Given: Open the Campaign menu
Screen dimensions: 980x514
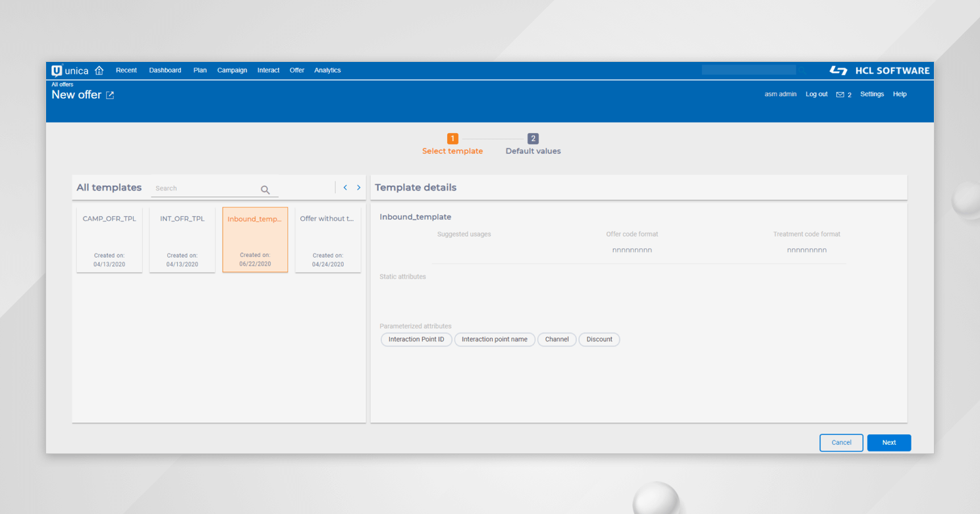Looking at the screenshot, I should 232,70.
